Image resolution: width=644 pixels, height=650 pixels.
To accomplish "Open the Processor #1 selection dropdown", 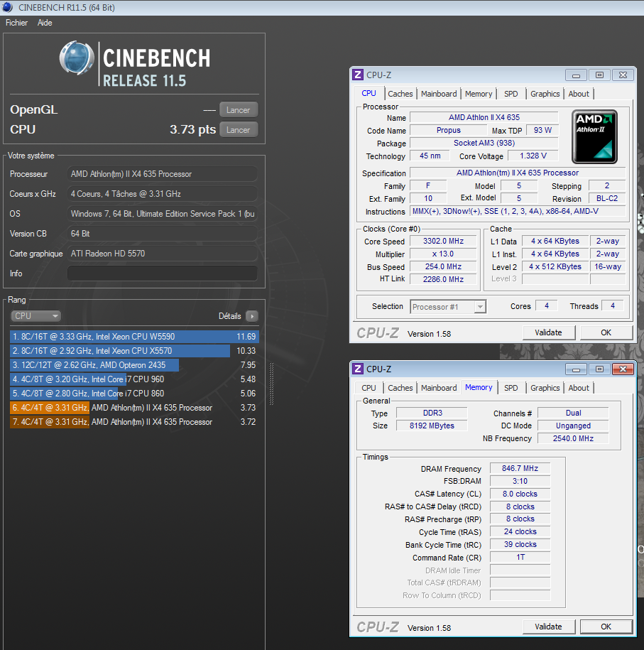I will point(447,307).
